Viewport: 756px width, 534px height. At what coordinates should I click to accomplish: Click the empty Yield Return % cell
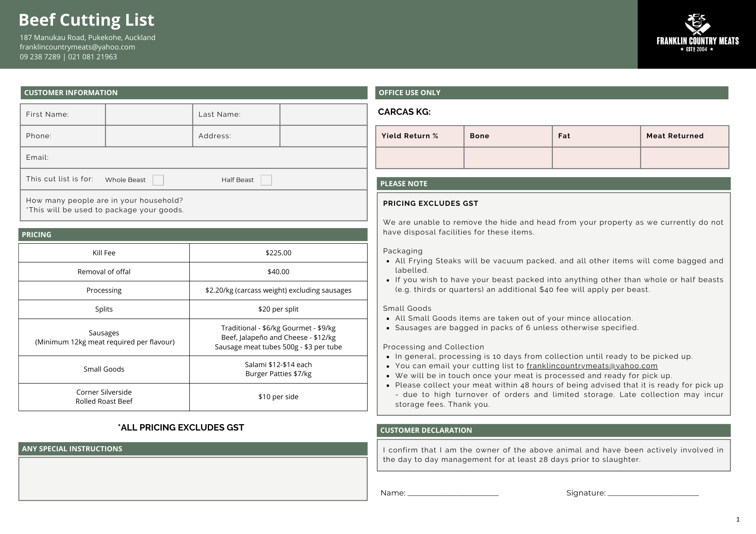(x=420, y=158)
